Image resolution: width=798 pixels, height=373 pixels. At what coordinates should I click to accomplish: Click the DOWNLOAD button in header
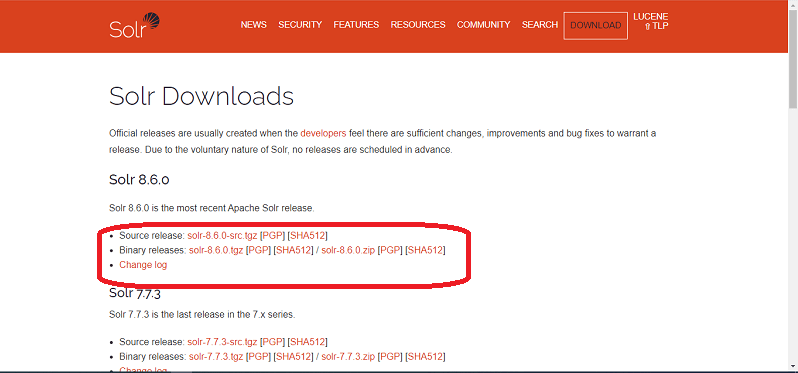[x=595, y=25]
